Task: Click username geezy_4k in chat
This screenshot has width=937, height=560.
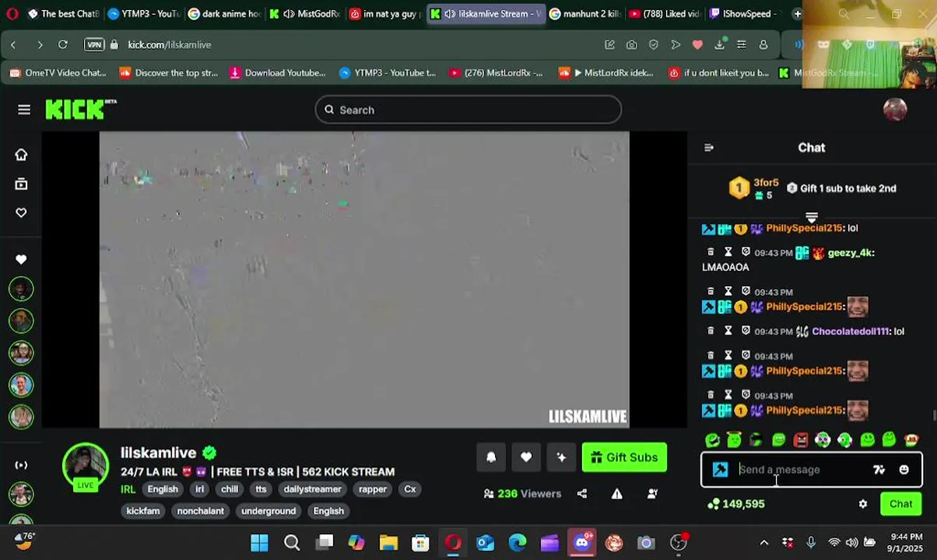Action: pos(851,253)
